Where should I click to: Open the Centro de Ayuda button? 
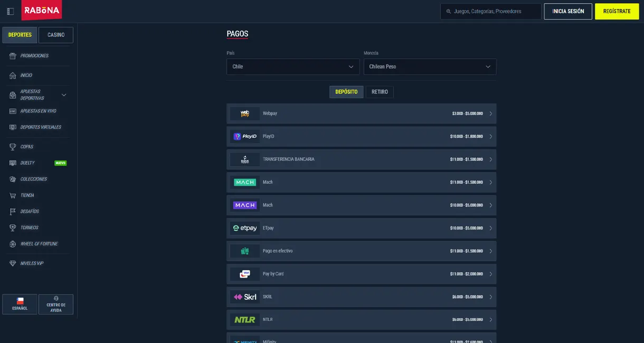[56, 304]
